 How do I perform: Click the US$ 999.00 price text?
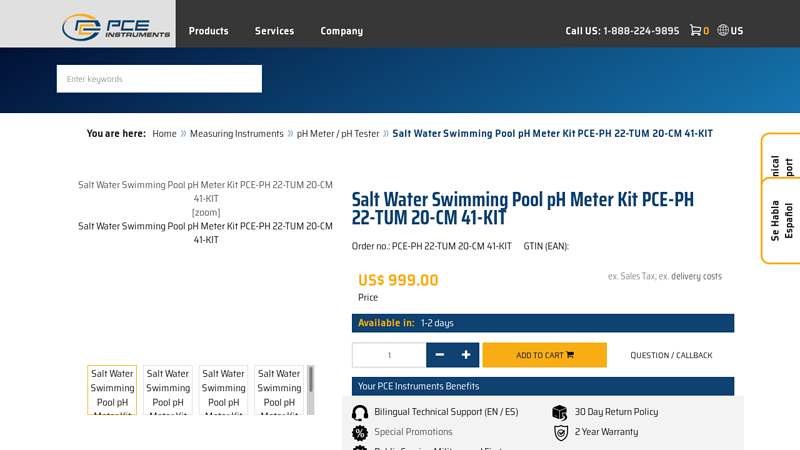tap(398, 280)
